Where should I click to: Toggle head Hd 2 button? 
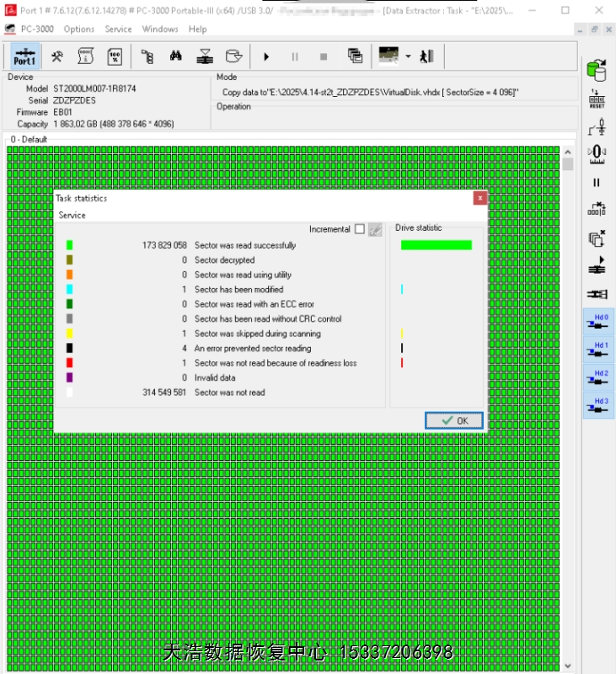(x=600, y=377)
